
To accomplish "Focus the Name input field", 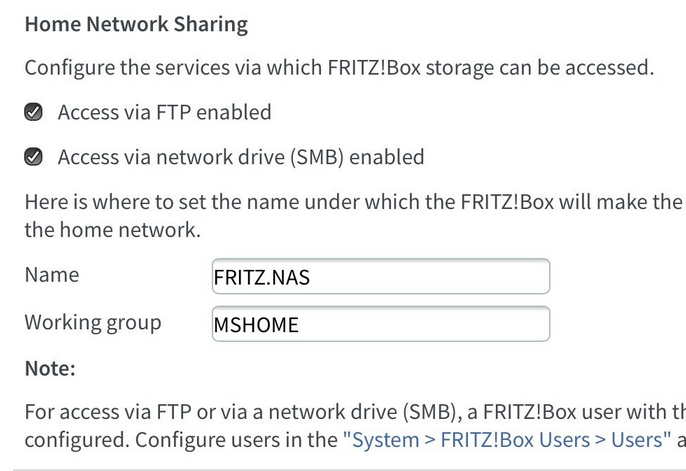I will coord(380,277).
